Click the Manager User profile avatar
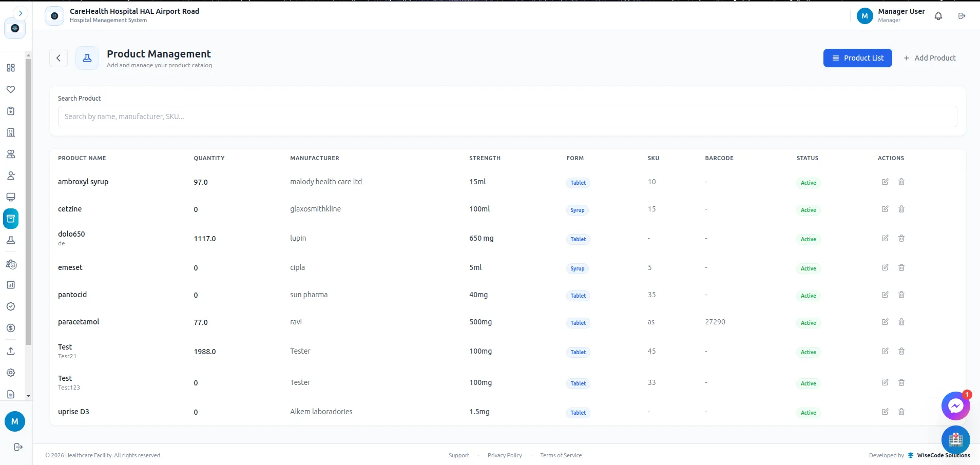 point(865,16)
